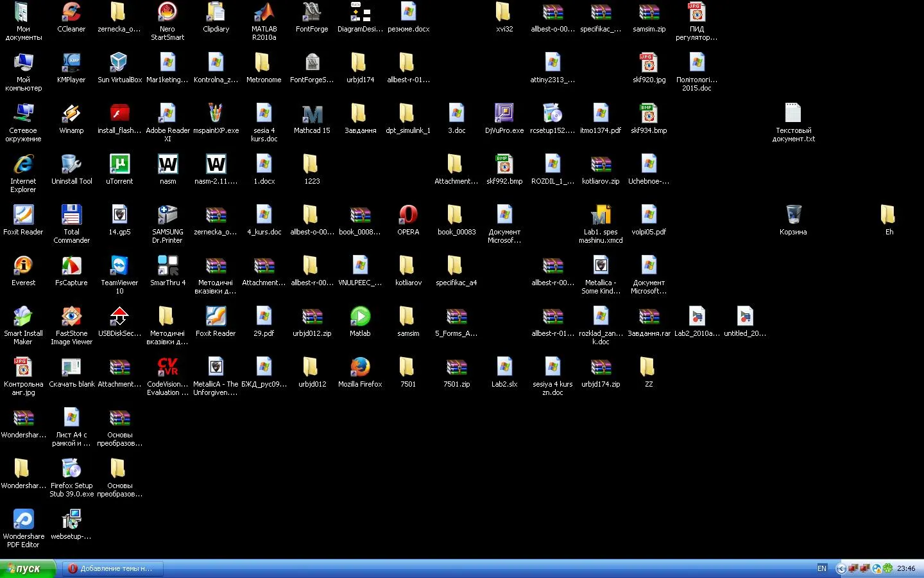Launch TeamViewer 10 shortcut
The height and width of the screenshot is (578, 924).
tap(119, 275)
